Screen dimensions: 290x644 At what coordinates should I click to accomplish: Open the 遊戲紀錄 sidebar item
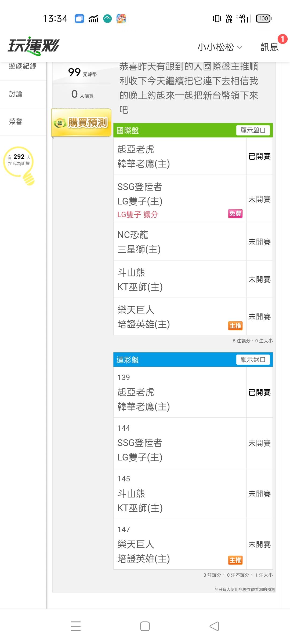point(23,66)
